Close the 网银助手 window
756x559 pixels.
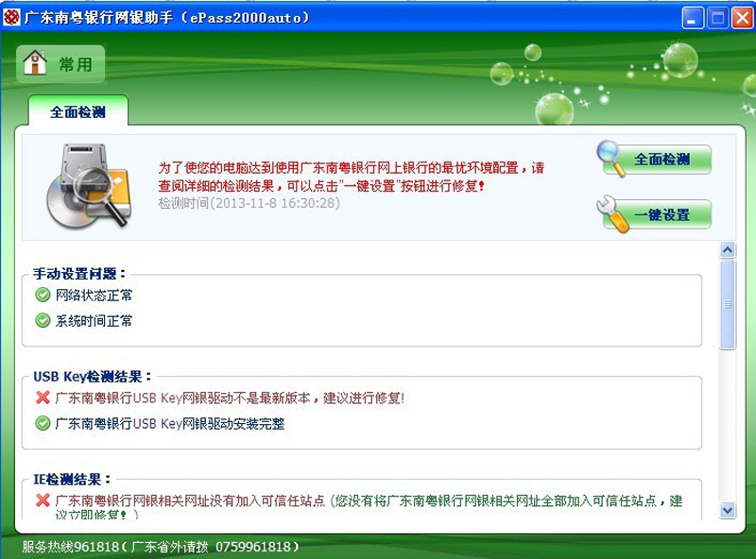743,18
